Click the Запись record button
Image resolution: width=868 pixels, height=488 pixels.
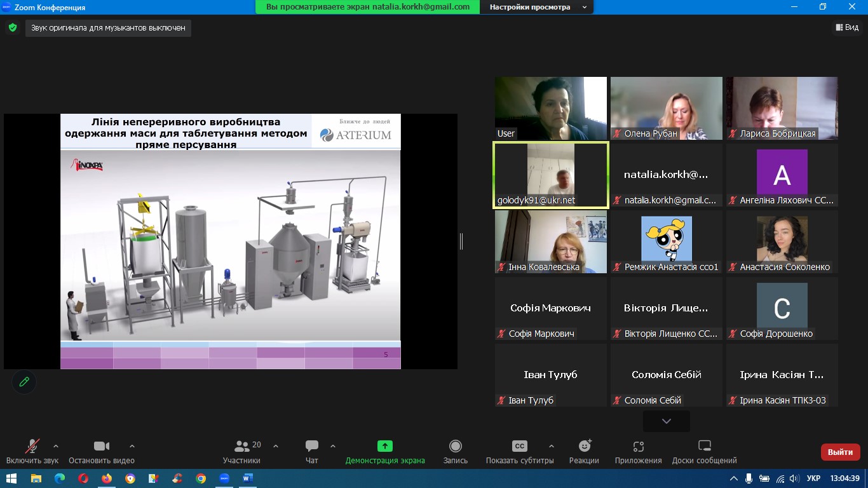click(455, 451)
